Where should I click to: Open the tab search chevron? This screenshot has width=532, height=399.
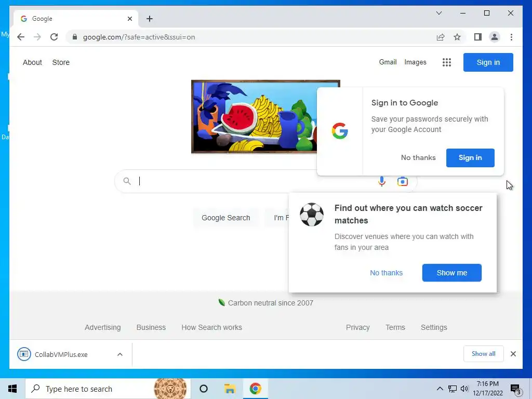tap(438, 13)
